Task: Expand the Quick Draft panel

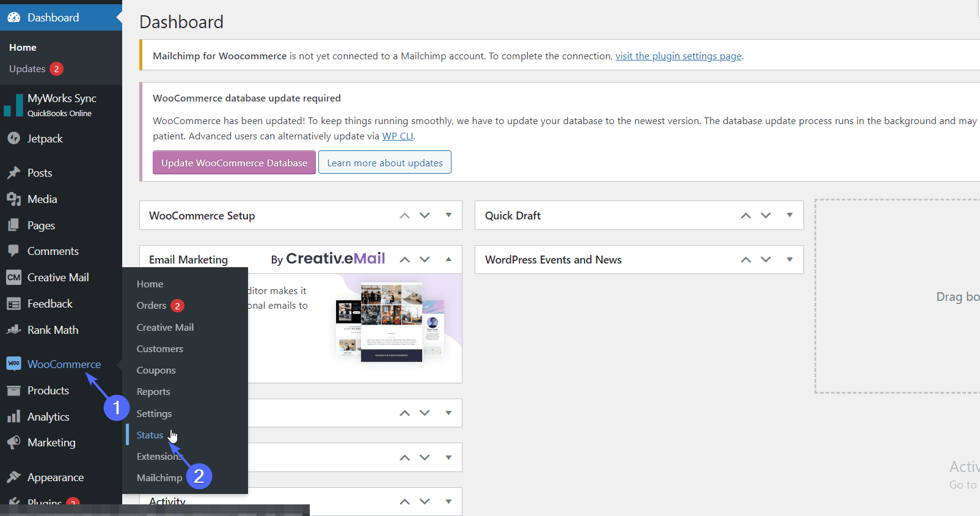Action: pos(789,215)
